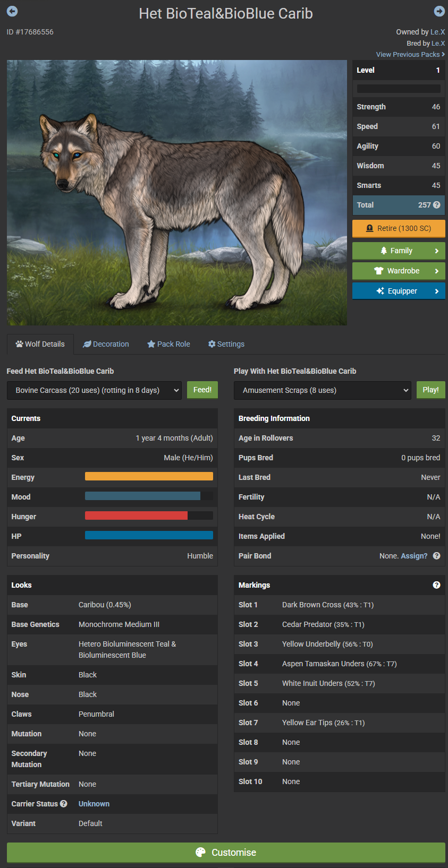Click the Play! button
Image resolution: width=448 pixels, height=868 pixels.
431,390
